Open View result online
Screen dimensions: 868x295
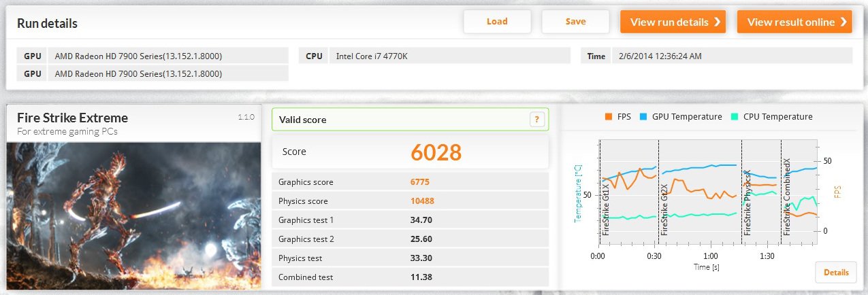pos(794,22)
